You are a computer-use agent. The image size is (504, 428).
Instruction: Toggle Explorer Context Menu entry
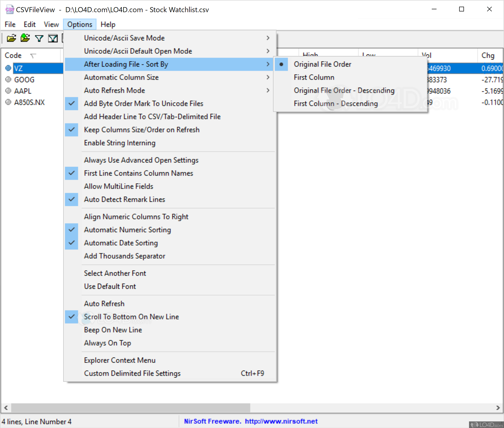(x=170, y=360)
